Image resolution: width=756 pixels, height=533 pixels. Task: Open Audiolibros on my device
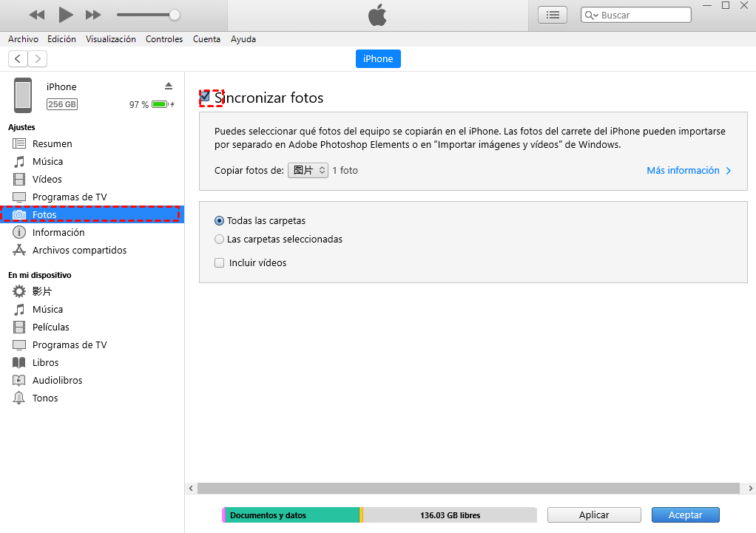[57, 380]
